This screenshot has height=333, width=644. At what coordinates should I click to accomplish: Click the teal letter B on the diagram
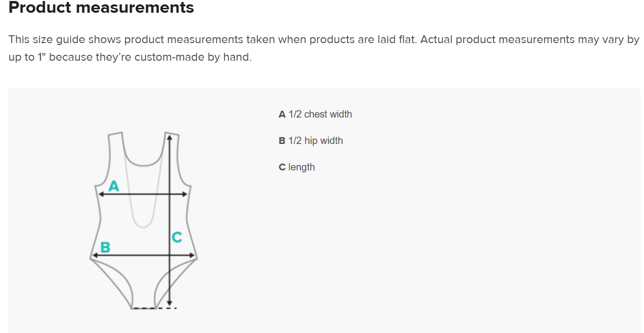point(105,247)
